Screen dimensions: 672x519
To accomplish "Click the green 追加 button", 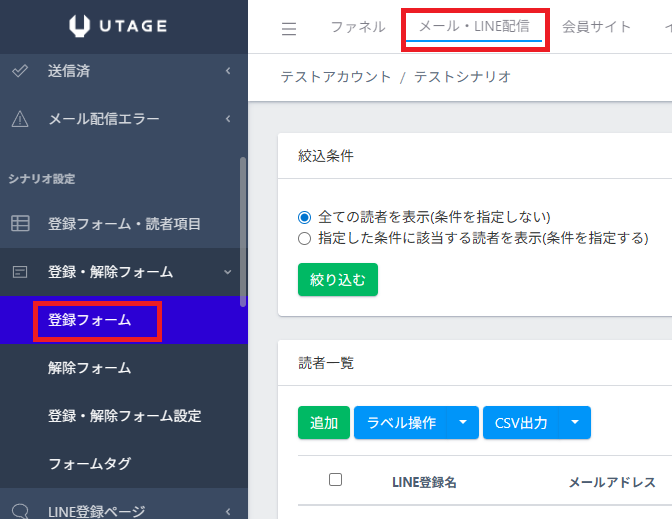I will pos(324,423).
